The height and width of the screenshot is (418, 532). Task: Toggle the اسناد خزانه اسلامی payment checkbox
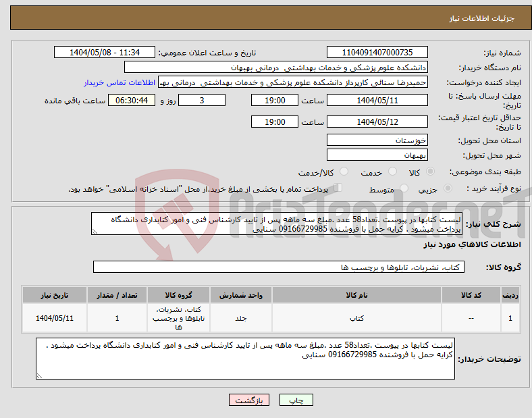[338, 187]
